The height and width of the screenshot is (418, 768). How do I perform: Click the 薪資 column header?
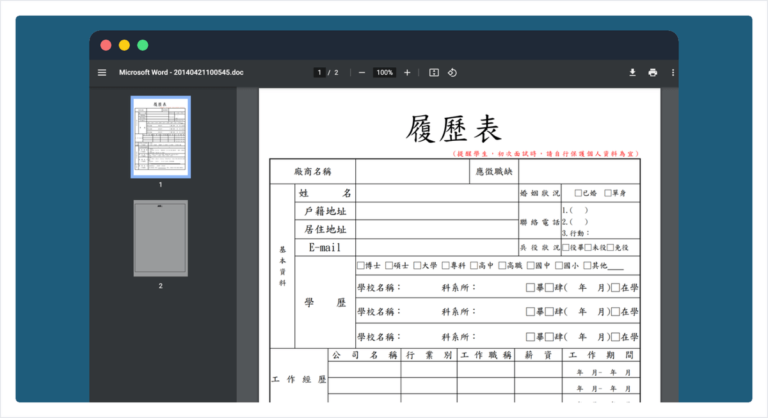pos(538,355)
